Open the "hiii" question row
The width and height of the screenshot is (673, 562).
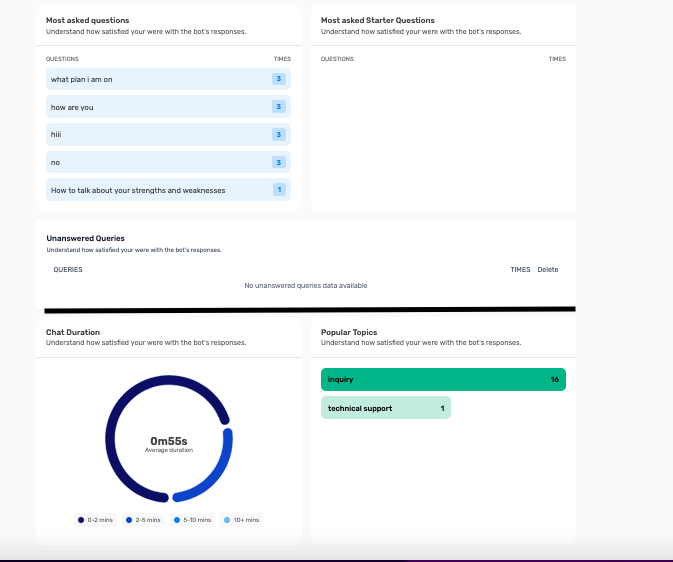coord(150,134)
